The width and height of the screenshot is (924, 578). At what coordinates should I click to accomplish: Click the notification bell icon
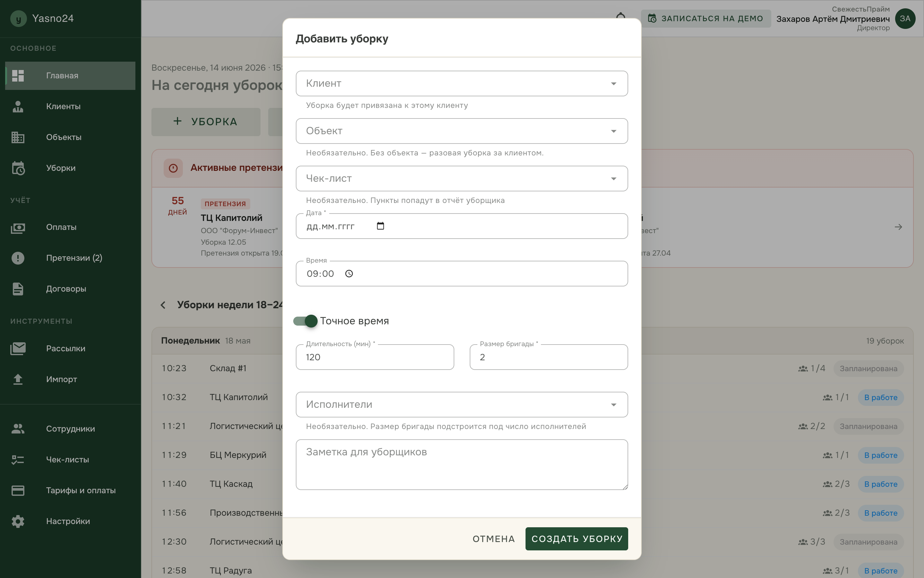click(621, 16)
